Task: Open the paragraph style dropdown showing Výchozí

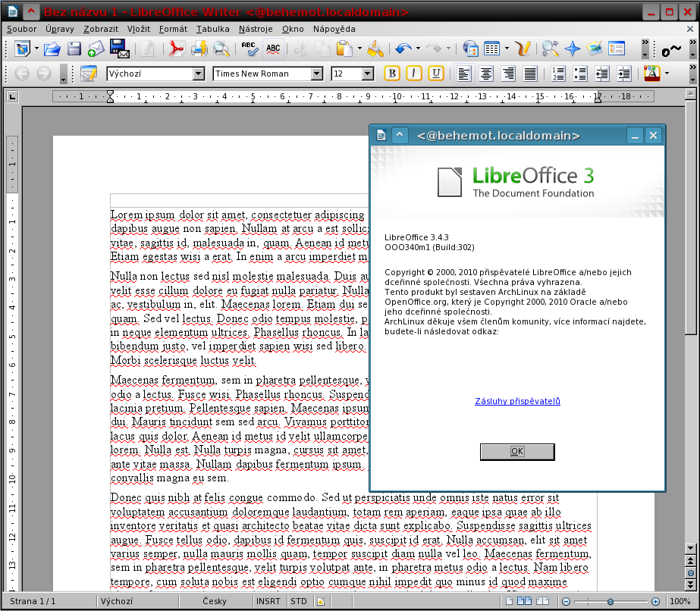Action: coord(199,74)
